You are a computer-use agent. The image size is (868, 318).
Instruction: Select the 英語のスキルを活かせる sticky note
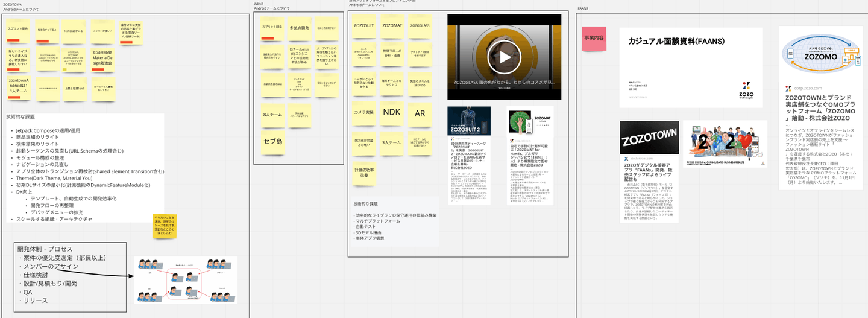pyautogui.click(x=420, y=83)
